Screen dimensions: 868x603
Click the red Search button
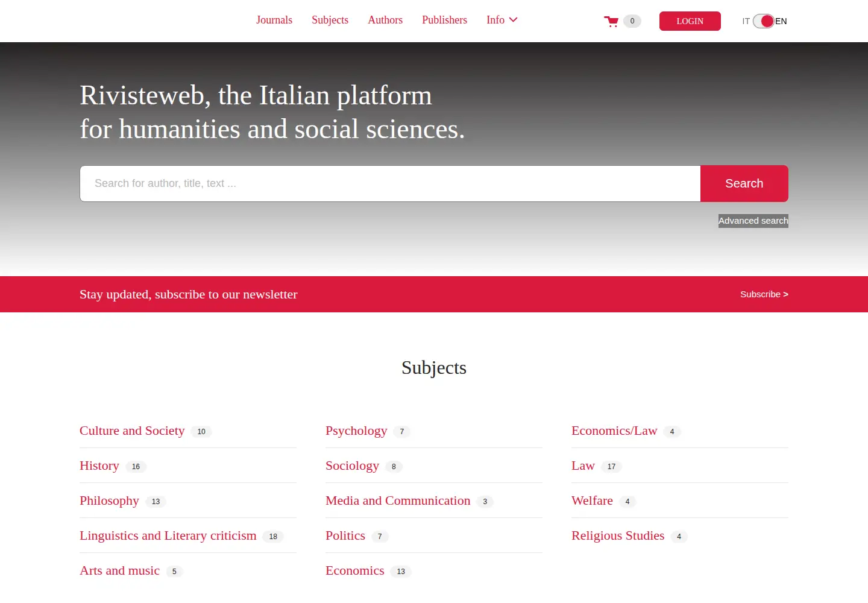coord(744,183)
